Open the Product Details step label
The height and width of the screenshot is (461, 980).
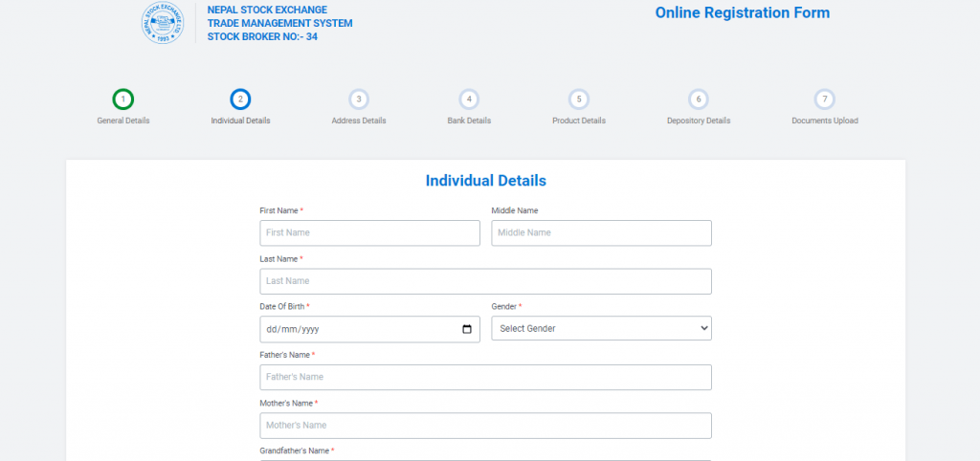(x=579, y=121)
